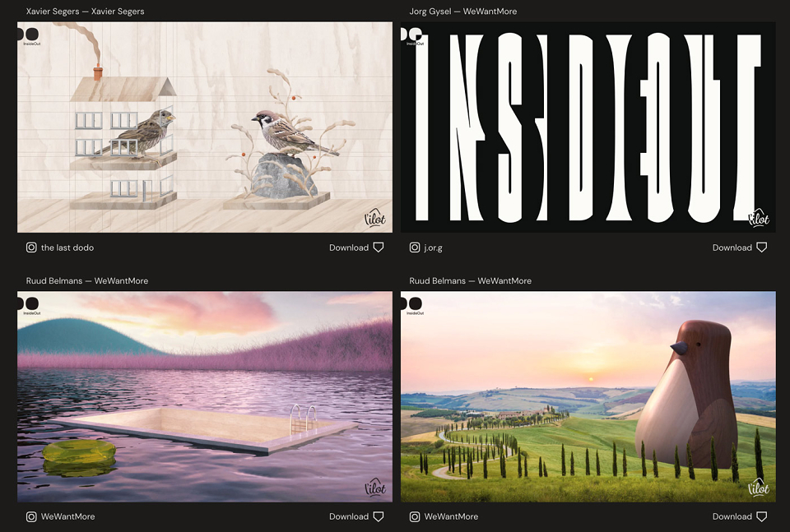Open WeWantMore link under wooden bird wallpaper
This screenshot has height=532, width=790.
tap(451, 516)
